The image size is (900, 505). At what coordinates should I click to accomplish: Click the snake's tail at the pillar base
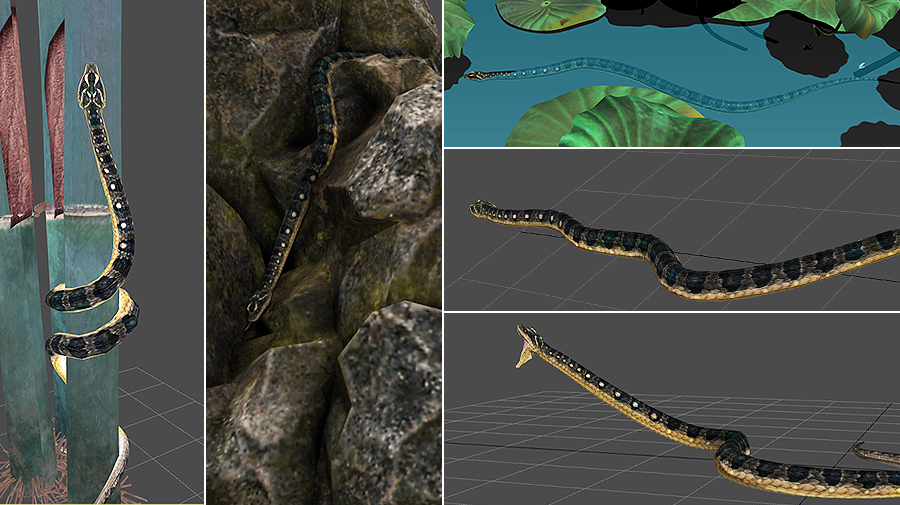(x=112, y=470)
